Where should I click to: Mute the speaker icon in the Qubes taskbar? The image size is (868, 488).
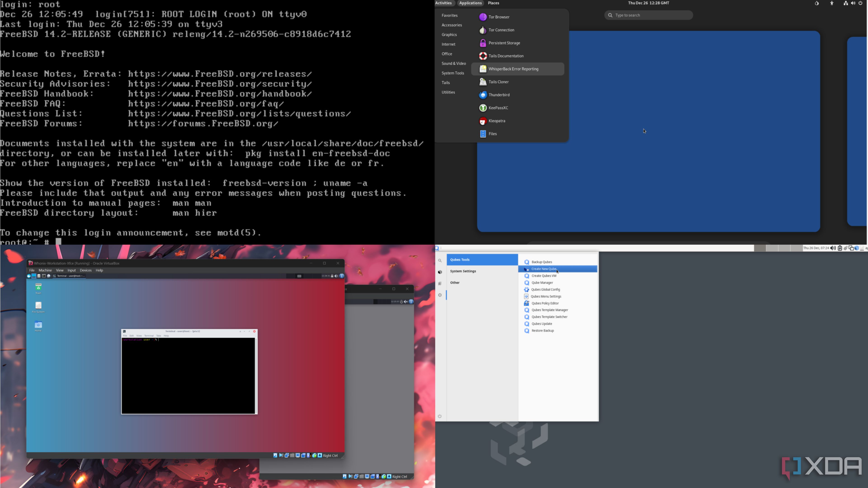pyautogui.click(x=833, y=248)
